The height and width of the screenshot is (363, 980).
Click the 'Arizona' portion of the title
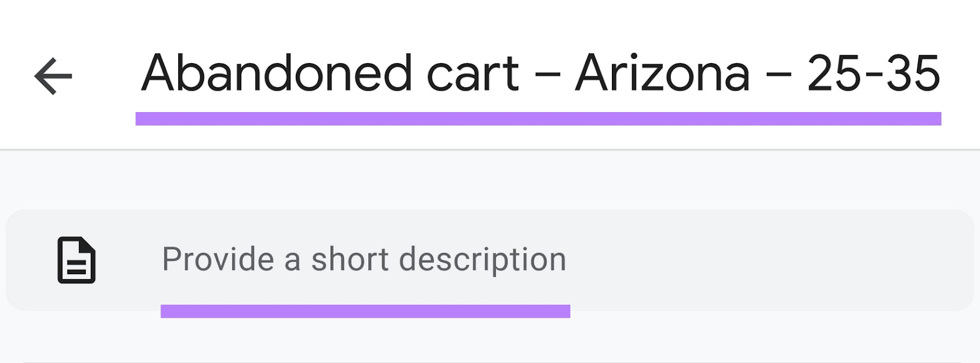(x=658, y=73)
